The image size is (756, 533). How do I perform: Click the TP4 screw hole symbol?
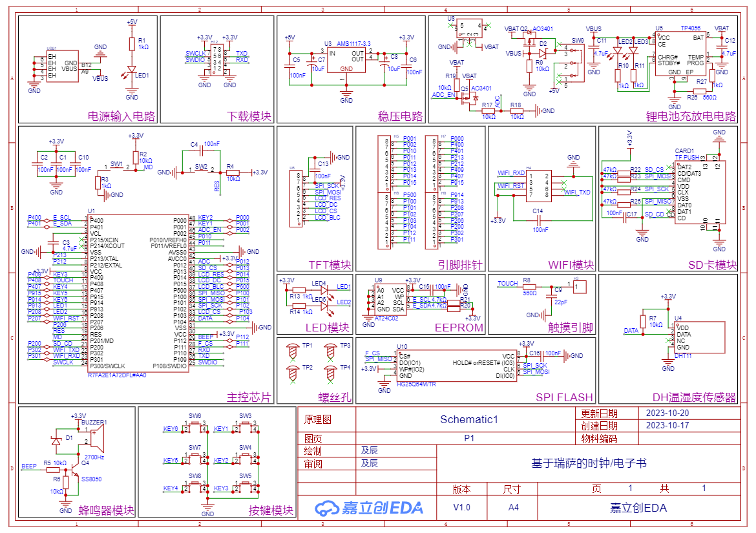click(331, 375)
